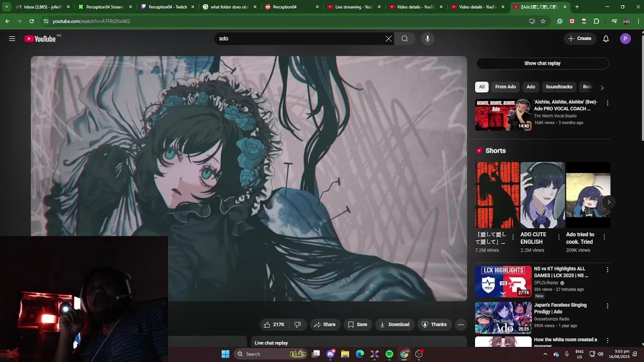Screen dimensions: 644x362
Task: Click the Chrome address bar URL
Action: [92, 21]
